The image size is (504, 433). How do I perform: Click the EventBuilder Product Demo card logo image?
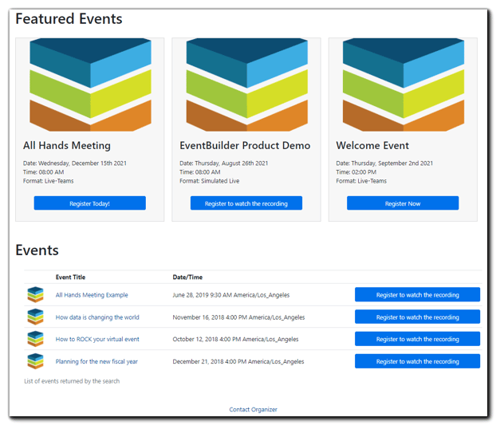[x=247, y=85]
